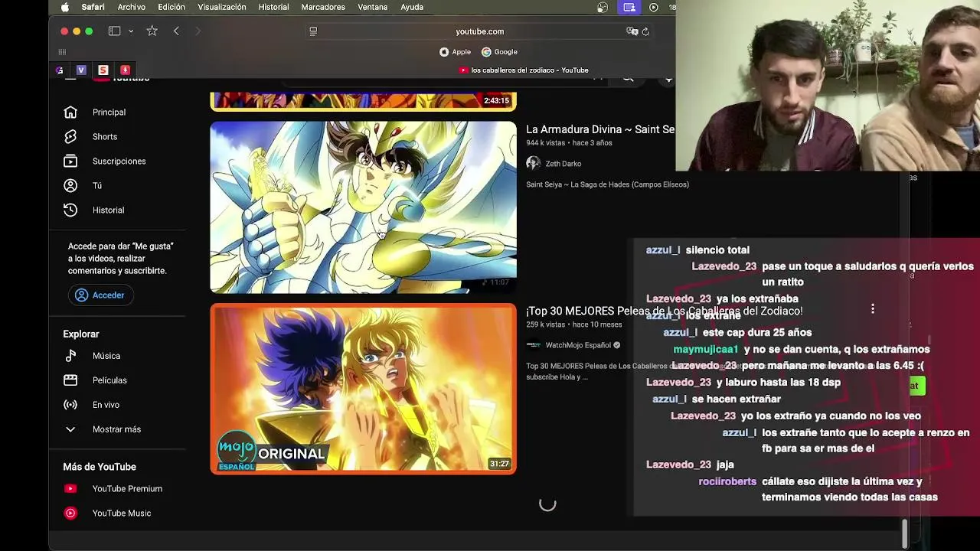This screenshot has width=980, height=551.
Task: Open the Google bookmark
Action: point(499,52)
